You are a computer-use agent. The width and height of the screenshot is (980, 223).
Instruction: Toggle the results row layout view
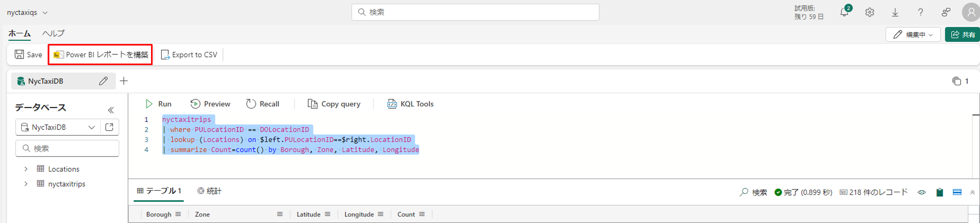click(957, 192)
